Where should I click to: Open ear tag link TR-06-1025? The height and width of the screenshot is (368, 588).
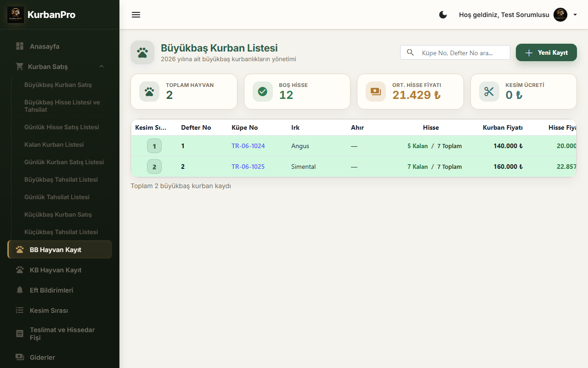click(248, 167)
